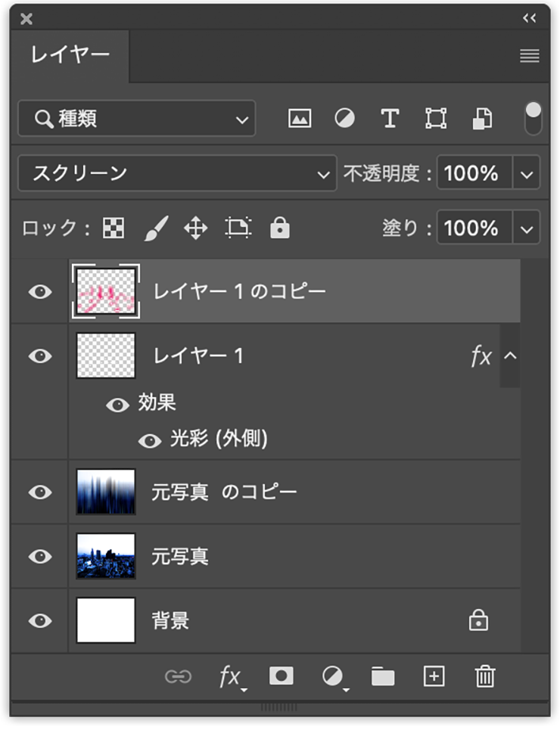The height and width of the screenshot is (730, 560).
Task: Open the 不透明度 opacity slider dropdown
Action: pyautogui.click(x=527, y=174)
